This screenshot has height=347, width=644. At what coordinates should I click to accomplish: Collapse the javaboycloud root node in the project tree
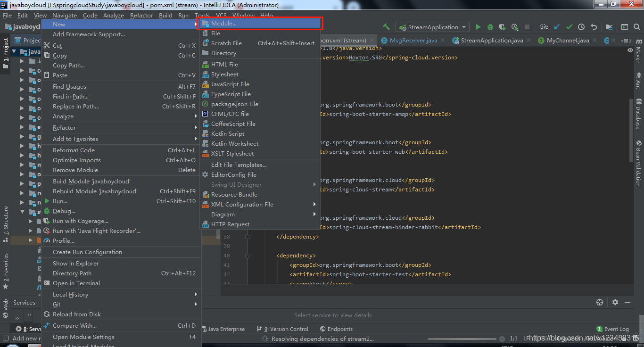click(x=14, y=51)
